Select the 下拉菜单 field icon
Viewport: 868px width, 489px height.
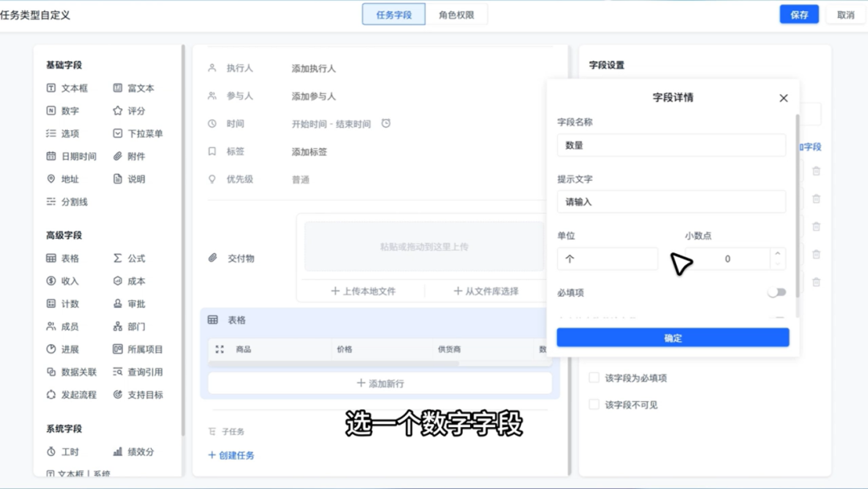click(x=117, y=134)
